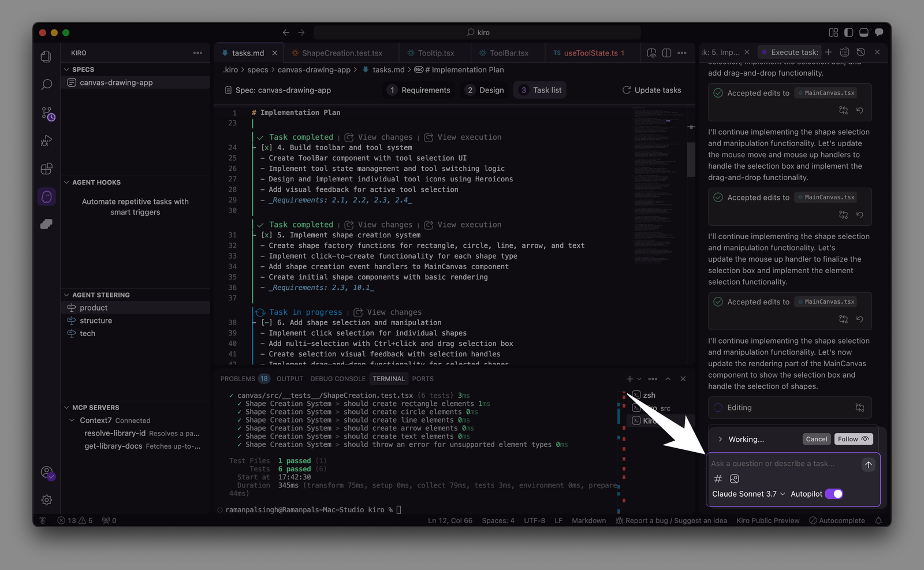Select the Run and Debug icon
The width and height of the screenshot is (924, 570).
pyautogui.click(x=46, y=140)
